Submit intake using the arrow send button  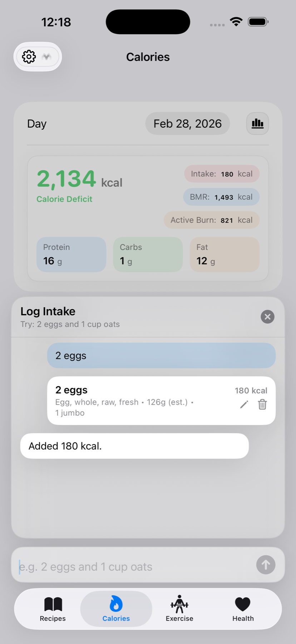266,565
